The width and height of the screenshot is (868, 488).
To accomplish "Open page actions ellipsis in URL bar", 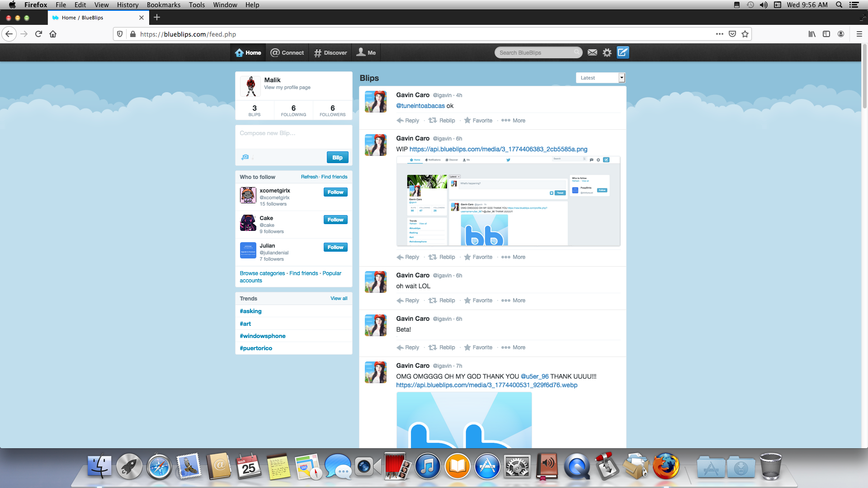I will [720, 34].
